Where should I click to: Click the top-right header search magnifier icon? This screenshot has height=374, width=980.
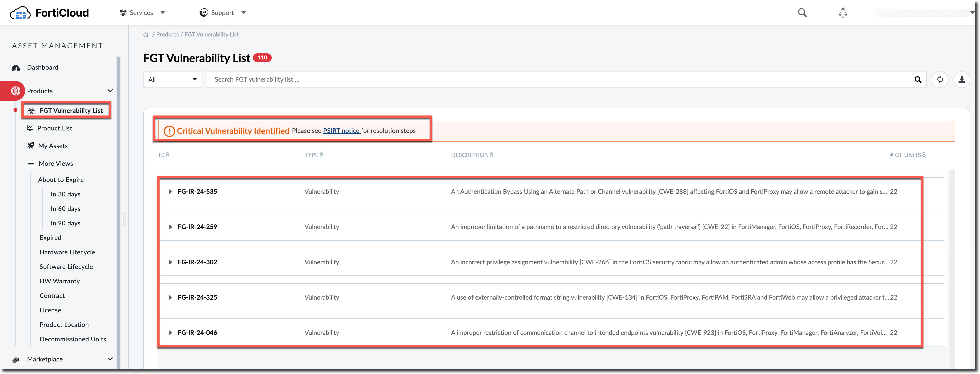802,13
